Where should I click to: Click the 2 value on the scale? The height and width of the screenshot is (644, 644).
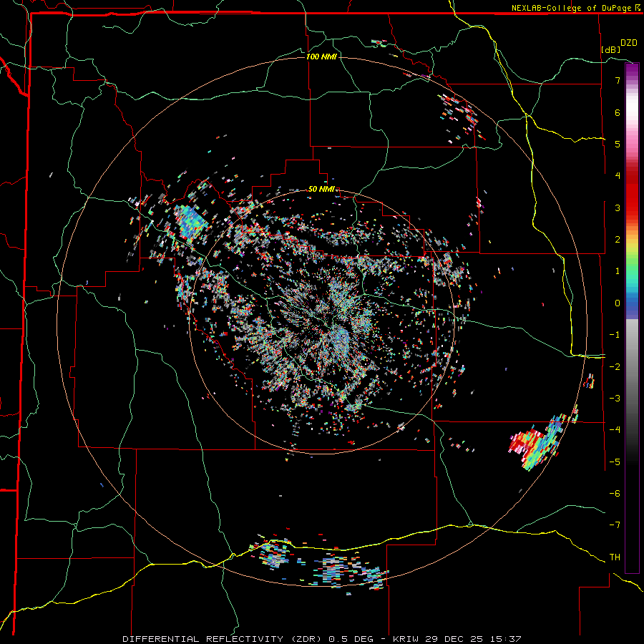[618, 240]
